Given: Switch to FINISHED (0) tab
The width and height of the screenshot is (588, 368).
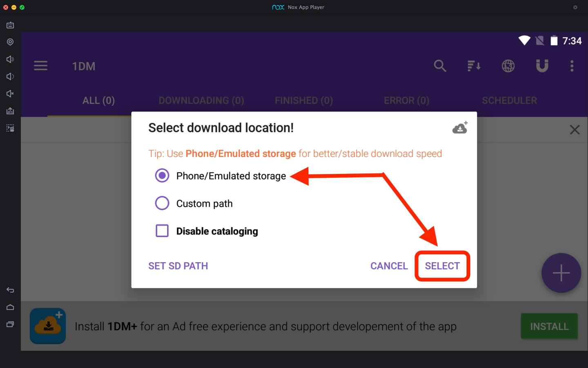Looking at the screenshot, I should pos(304,101).
